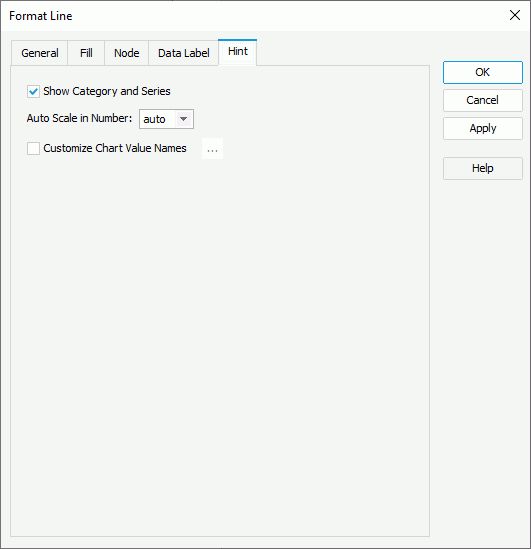Close the Format Line dialog
The width and height of the screenshot is (531, 549).
point(515,15)
